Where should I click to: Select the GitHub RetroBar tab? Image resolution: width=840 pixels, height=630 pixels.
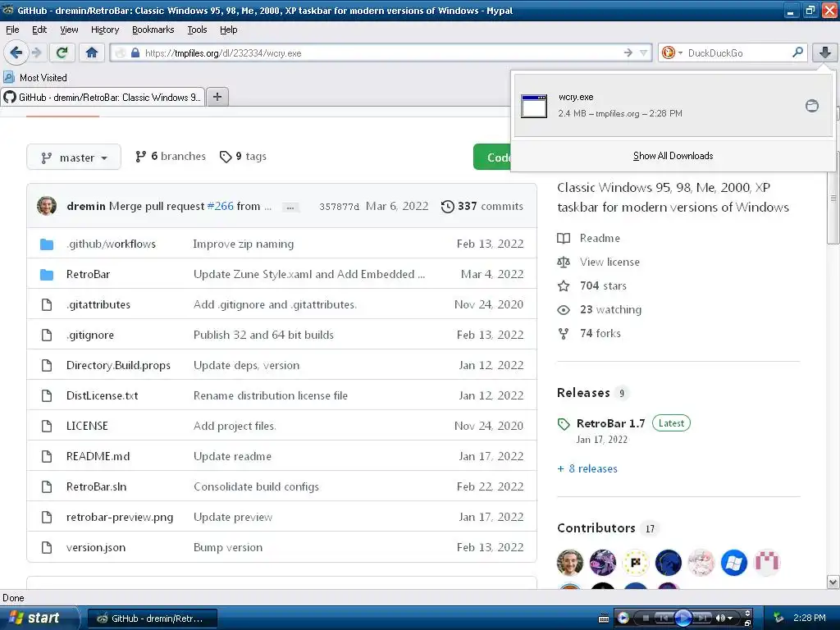point(103,97)
